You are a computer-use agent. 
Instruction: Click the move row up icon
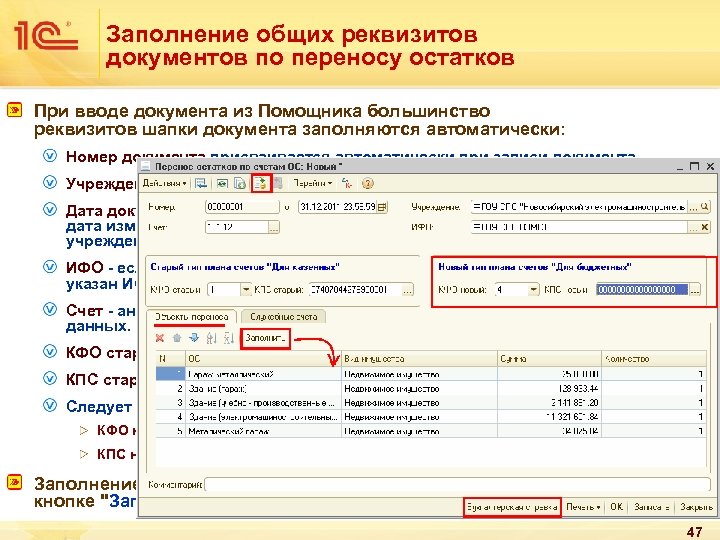click(x=177, y=338)
